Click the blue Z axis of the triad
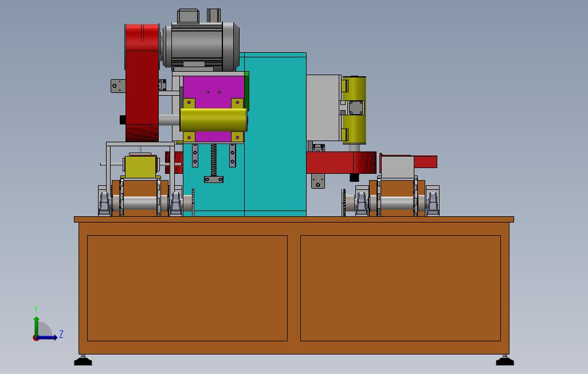Image resolution: width=588 pixels, height=374 pixels. (48, 338)
